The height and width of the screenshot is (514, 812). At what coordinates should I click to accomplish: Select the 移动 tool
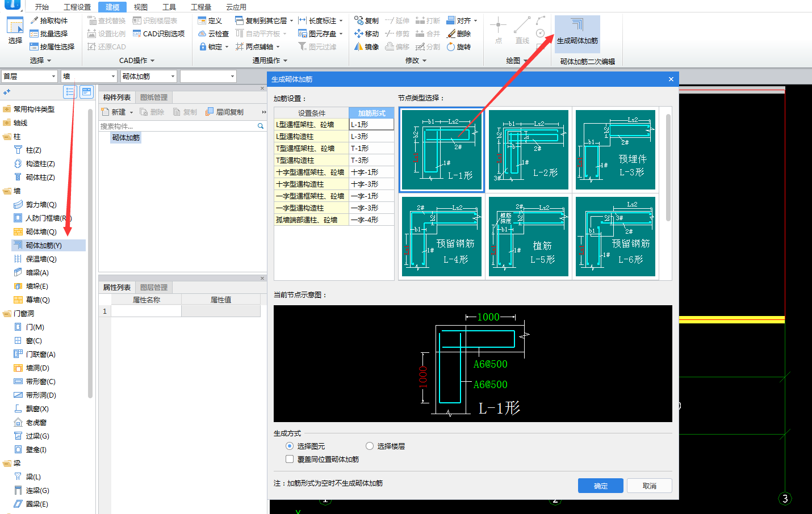366,33
